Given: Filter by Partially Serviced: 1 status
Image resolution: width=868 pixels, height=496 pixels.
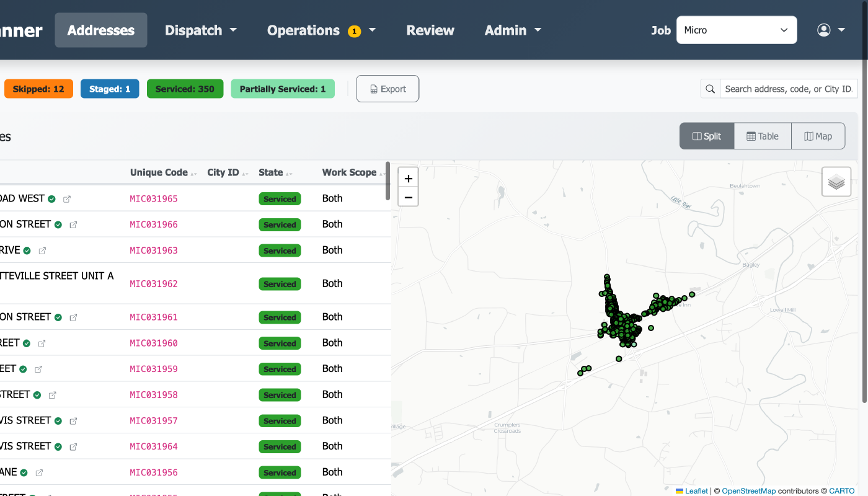Looking at the screenshot, I should [x=283, y=89].
